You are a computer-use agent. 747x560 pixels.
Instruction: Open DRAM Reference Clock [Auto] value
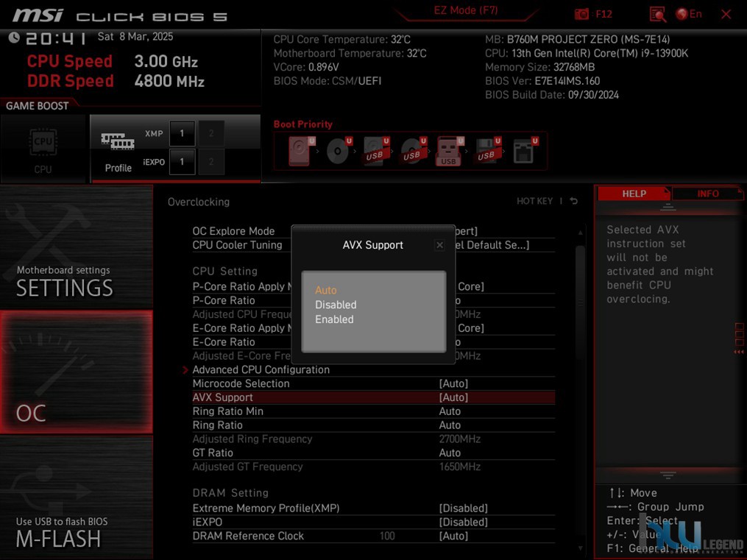pyautogui.click(x=453, y=536)
